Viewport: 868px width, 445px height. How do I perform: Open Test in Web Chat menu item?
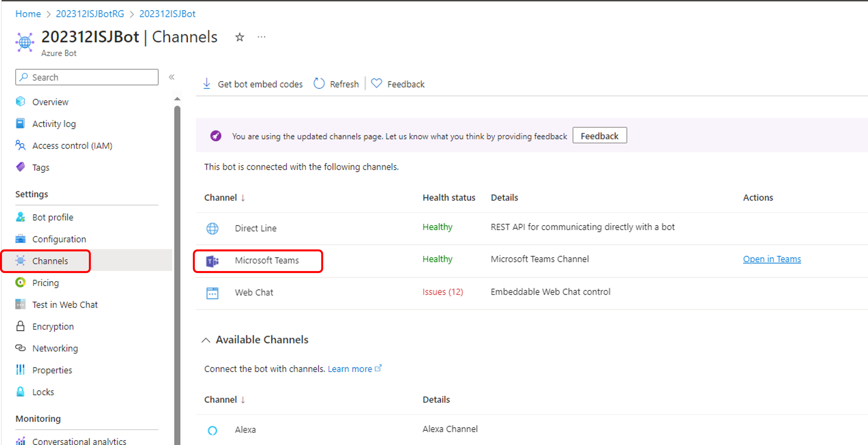pyautogui.click(x=65, y=304)
